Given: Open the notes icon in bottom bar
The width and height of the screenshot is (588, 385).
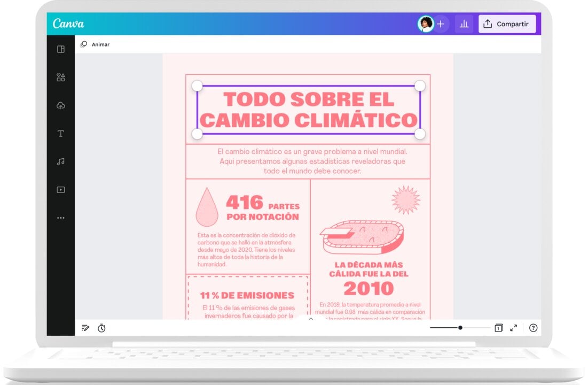Looking at the screenshot, I should click(x=85, y=328).
